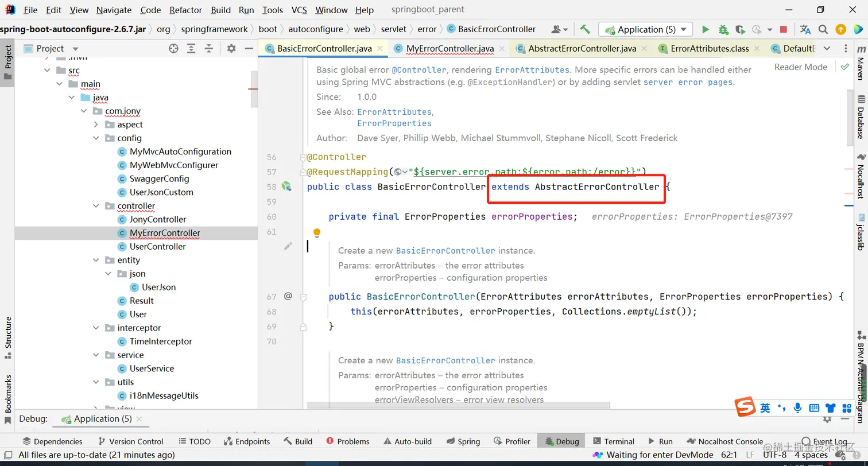Collapse the main folder in the tree
868x466 pixels.
(x=60, y=84)
